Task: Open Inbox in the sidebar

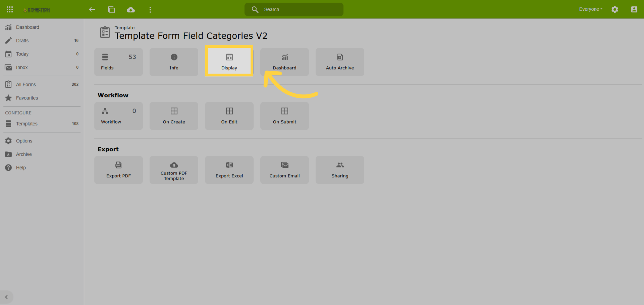Action: (42, 67)
